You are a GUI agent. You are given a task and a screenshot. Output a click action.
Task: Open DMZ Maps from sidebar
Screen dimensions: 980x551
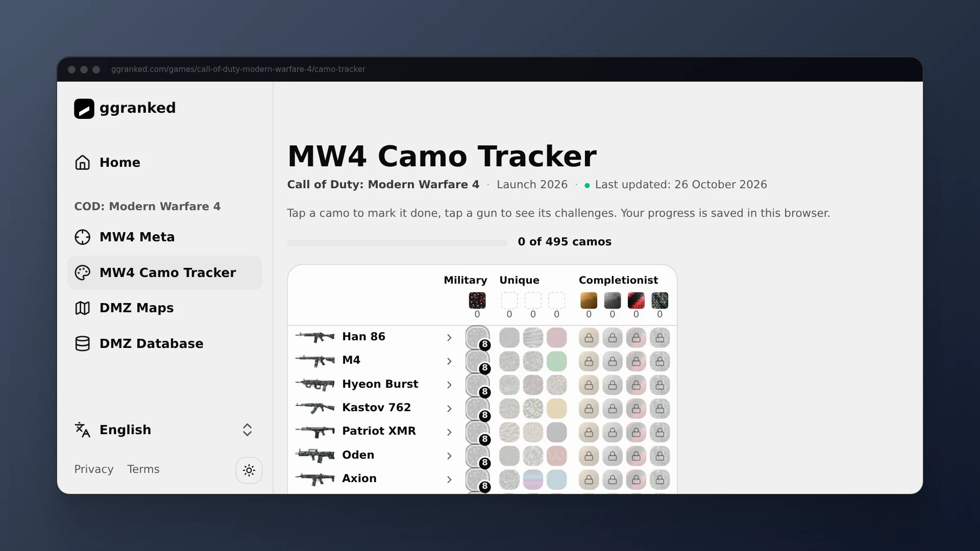165,308
